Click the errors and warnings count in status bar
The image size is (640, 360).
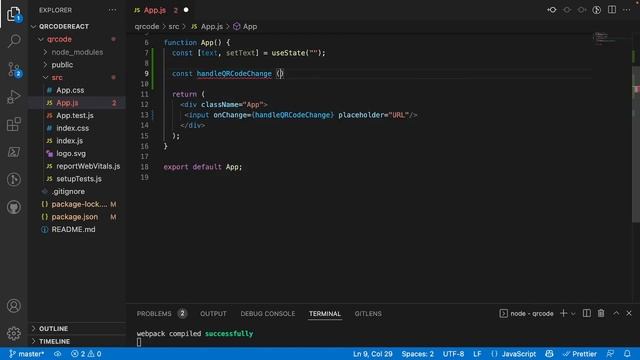pos(86,354)
